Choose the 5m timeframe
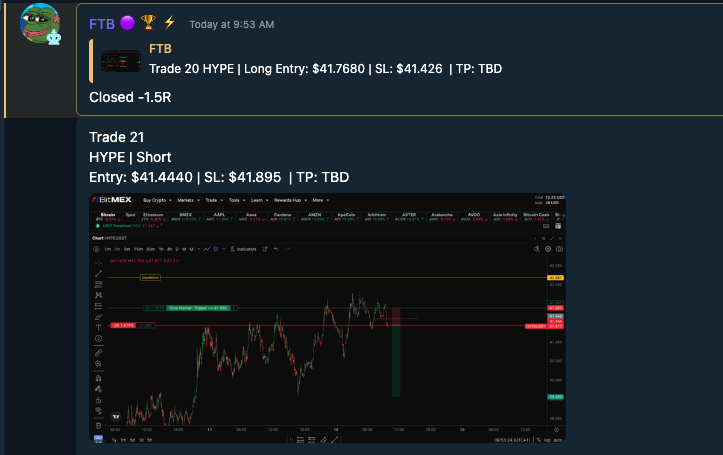The image size is (723, 455). 127,249
